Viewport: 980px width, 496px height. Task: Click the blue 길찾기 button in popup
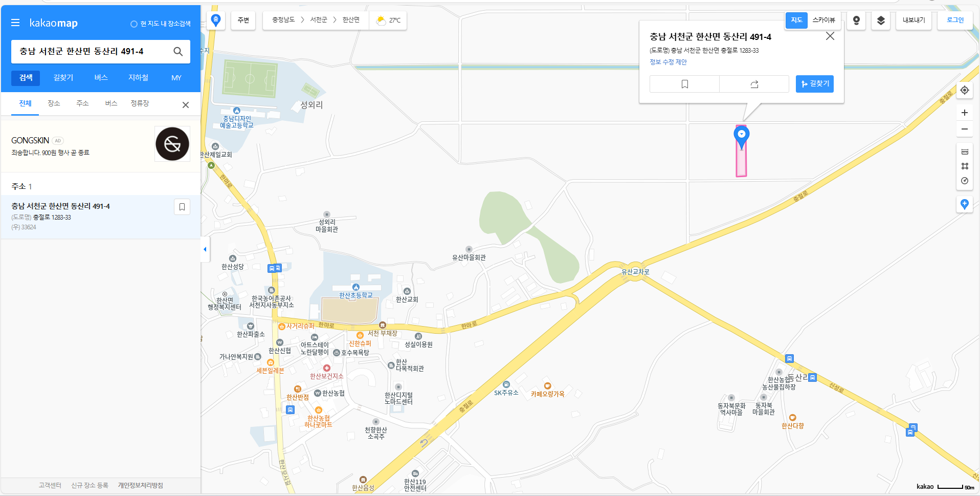tap(815, 84)
